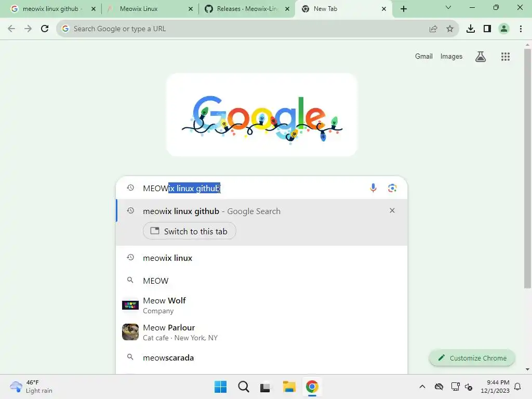Show hidden system tray icons
Screen dimensions: 532x399
tap(422, 387)
